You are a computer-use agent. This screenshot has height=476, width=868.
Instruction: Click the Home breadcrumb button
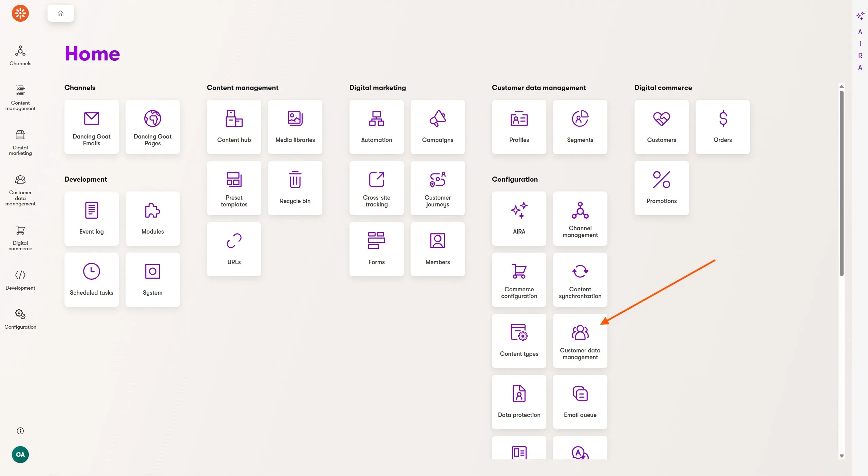click(x=60, y=13)
